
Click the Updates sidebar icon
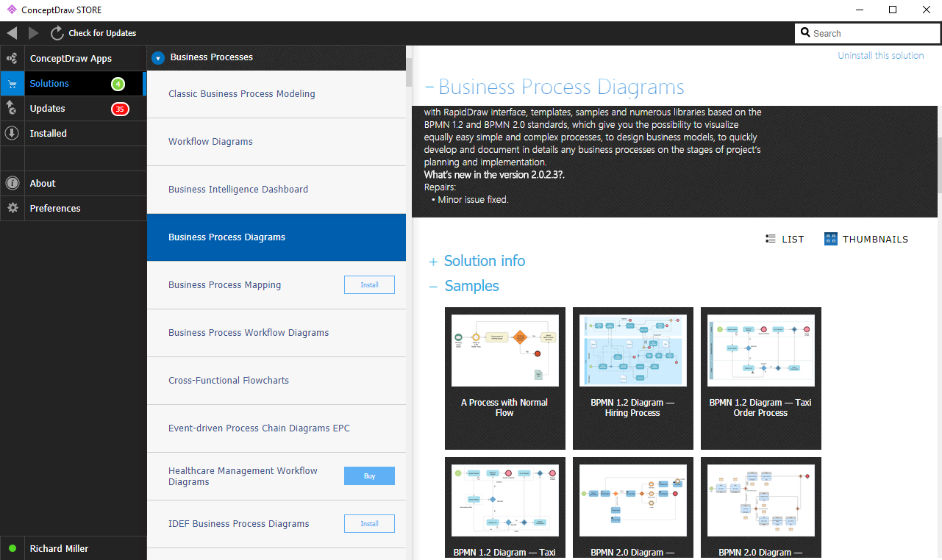tap(12, 109)
